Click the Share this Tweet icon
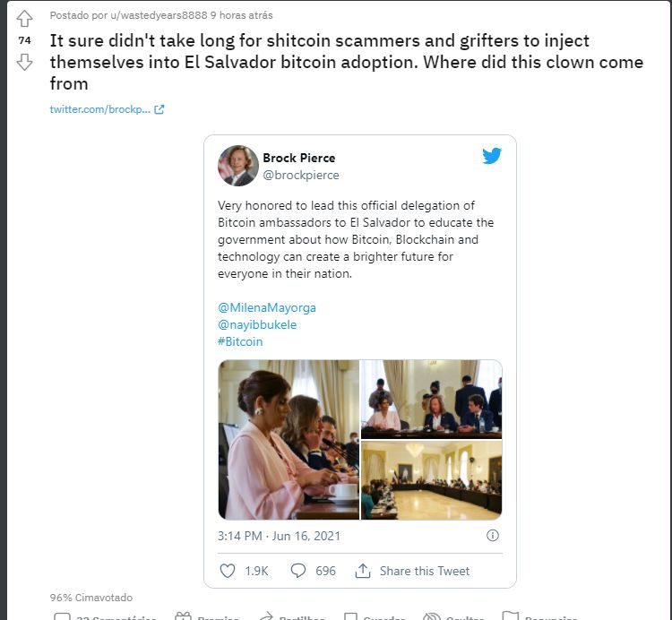 [x=363, y=571]
